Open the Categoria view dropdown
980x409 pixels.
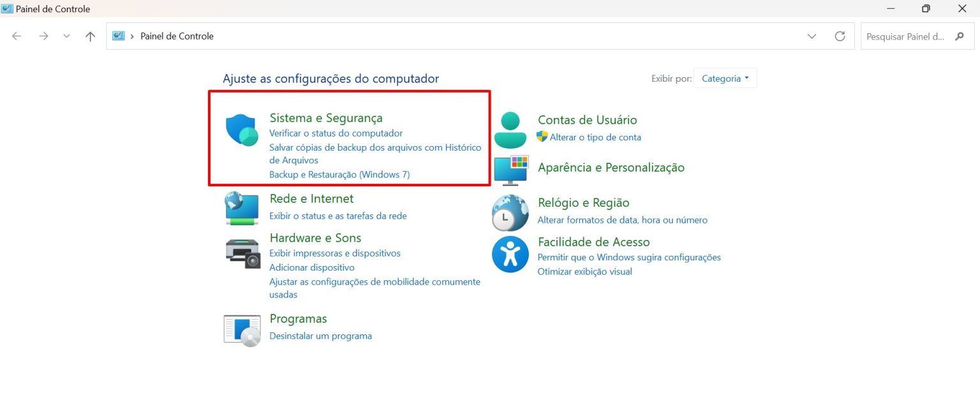click(x=725, y=78)
